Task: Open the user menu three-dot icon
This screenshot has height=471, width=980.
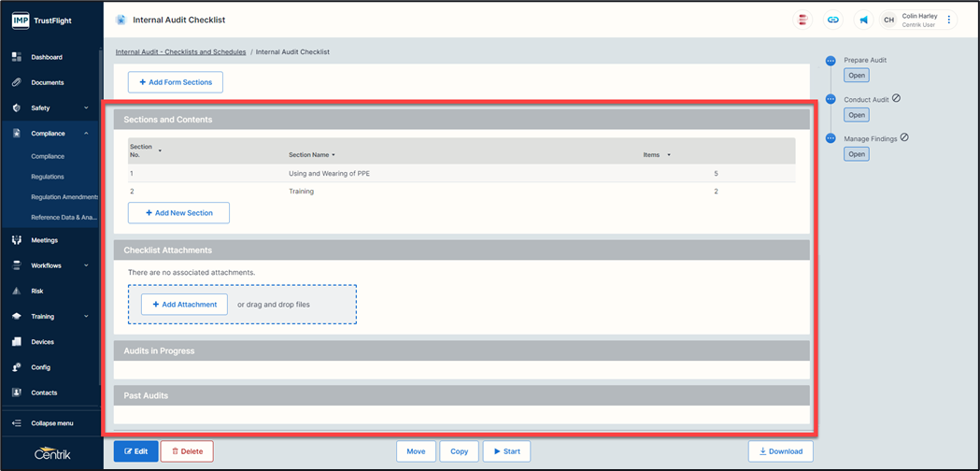Action: point(949,20)
